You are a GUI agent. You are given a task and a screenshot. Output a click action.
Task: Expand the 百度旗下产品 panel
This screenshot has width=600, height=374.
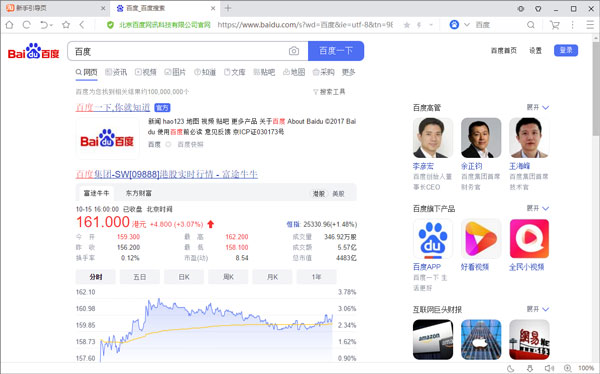click(x=538, y=208)
